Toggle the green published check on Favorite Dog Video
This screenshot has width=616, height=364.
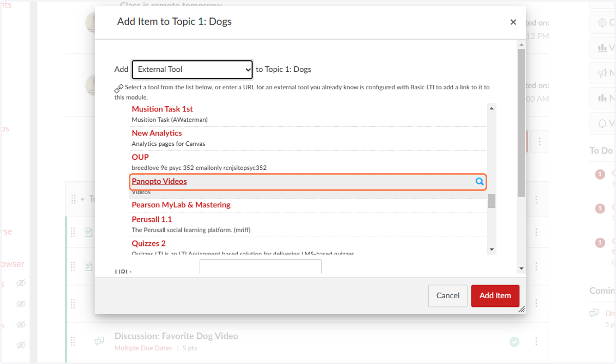[x=514, y=341]
